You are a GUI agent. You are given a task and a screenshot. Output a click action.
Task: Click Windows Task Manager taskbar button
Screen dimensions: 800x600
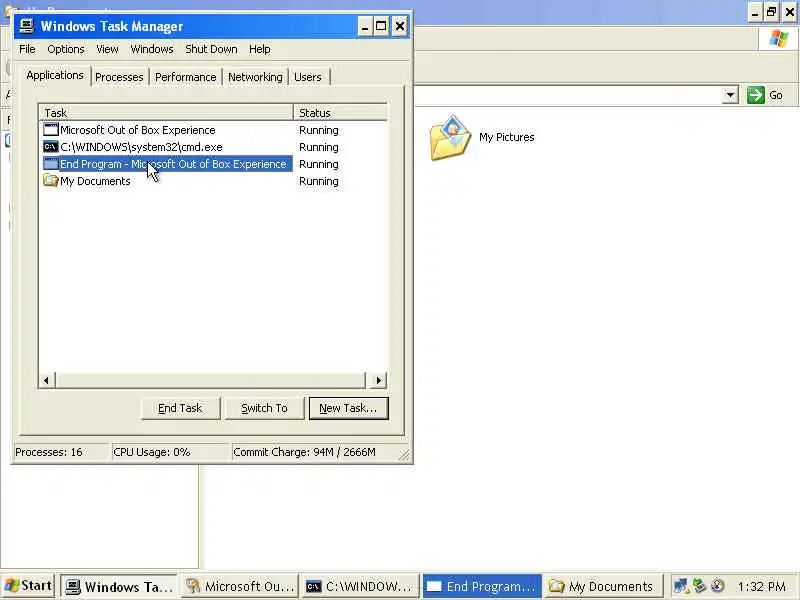[118, 587]
